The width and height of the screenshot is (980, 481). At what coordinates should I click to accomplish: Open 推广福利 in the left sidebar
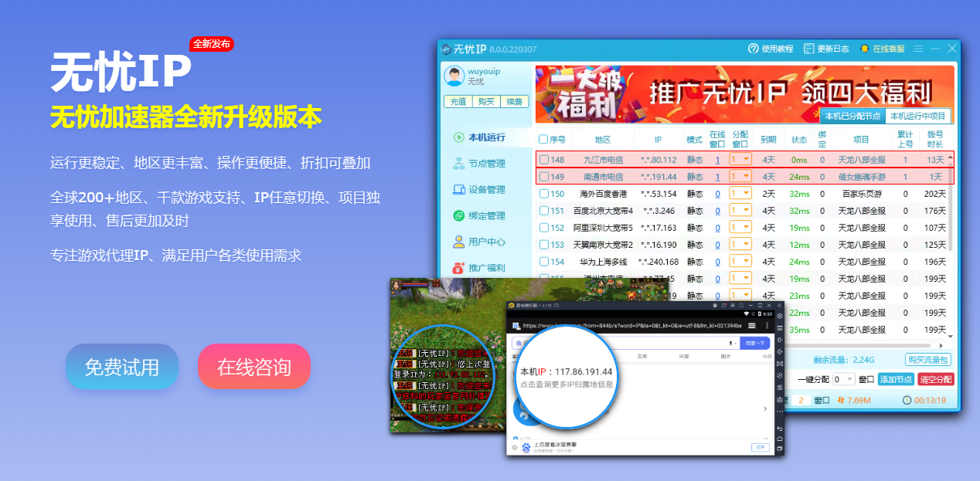pyautogui.click(x=479, y=268)
